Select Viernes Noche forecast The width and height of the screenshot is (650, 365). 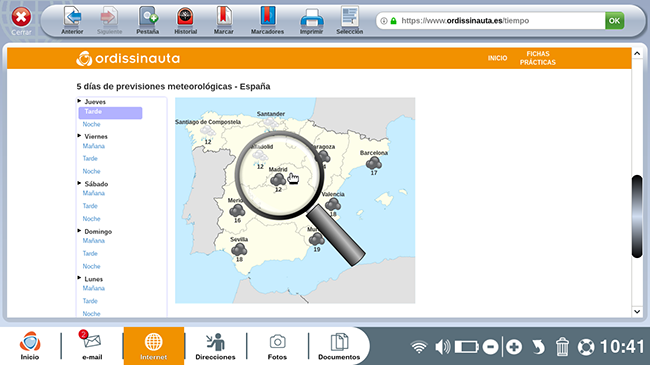tap(91, 171)
